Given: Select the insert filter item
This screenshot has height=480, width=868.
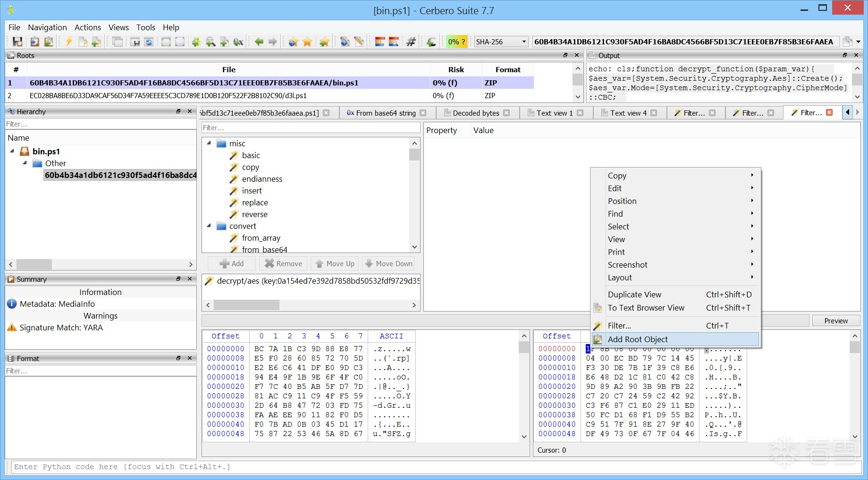Looking at the screenshot, I should pyautogui.click(x=252, y=191).
